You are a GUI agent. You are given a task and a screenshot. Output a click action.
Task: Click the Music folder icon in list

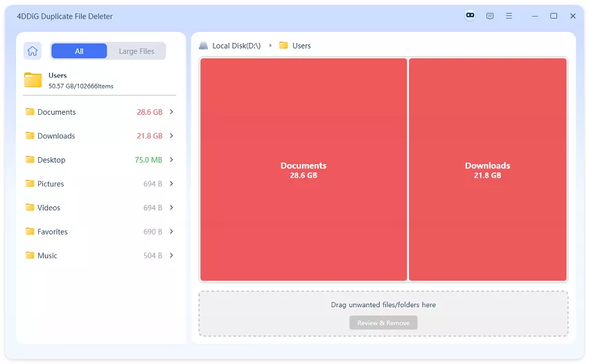(x=30, y=255)
